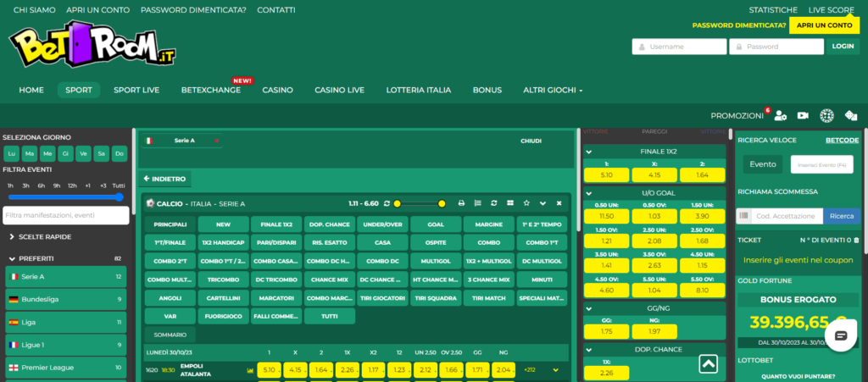
Task: Open the Altri Giochi dropdown menu
Action: (553, 90)
